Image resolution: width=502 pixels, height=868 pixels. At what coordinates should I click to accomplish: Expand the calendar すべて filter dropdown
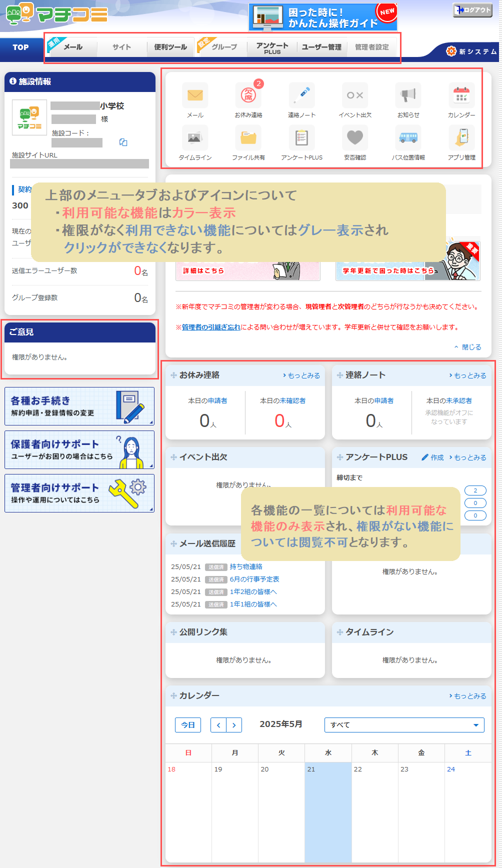point(404,725)
